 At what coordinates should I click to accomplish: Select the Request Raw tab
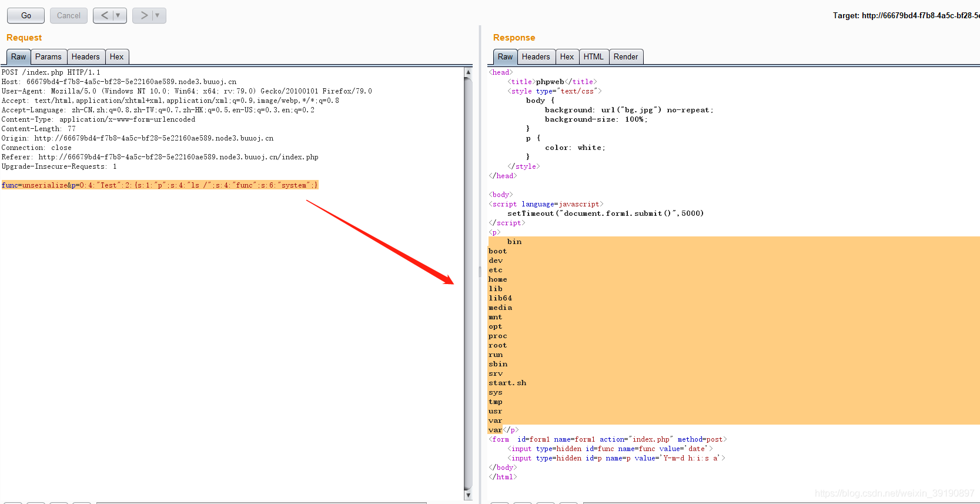19,57
